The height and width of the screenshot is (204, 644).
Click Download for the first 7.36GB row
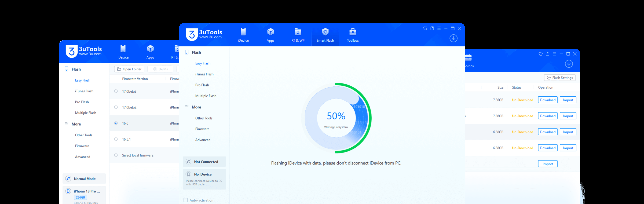548,100
